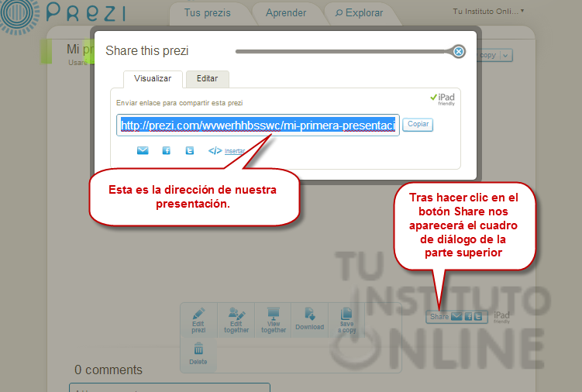582x392 pixels.
Task: Click the Edit prezi pencil button
Action: coord(198,320)
